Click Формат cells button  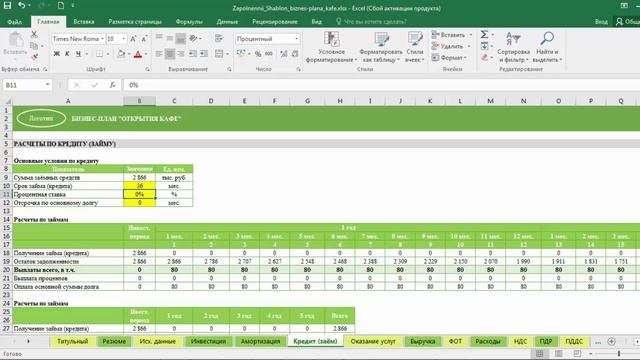[x=448, y=58]
